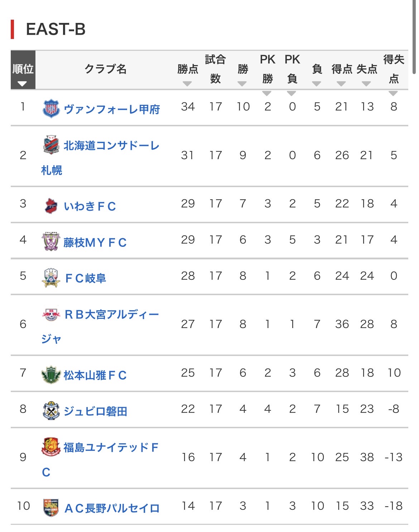Click the RB Omiya Ardija crest icon
This screenshot has width=419, height=532.
pos(51,314)
